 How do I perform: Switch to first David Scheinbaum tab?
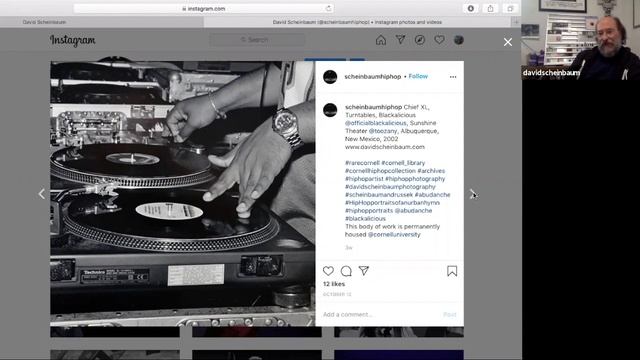102,22
